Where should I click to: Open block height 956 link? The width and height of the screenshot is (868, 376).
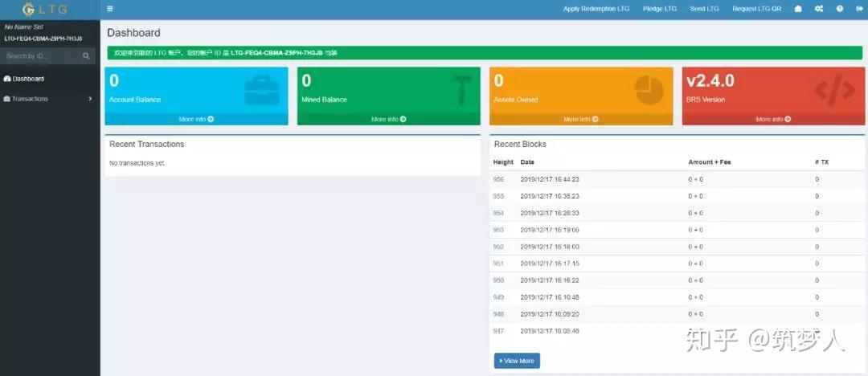pyautogui.click(x=498, y=179)
